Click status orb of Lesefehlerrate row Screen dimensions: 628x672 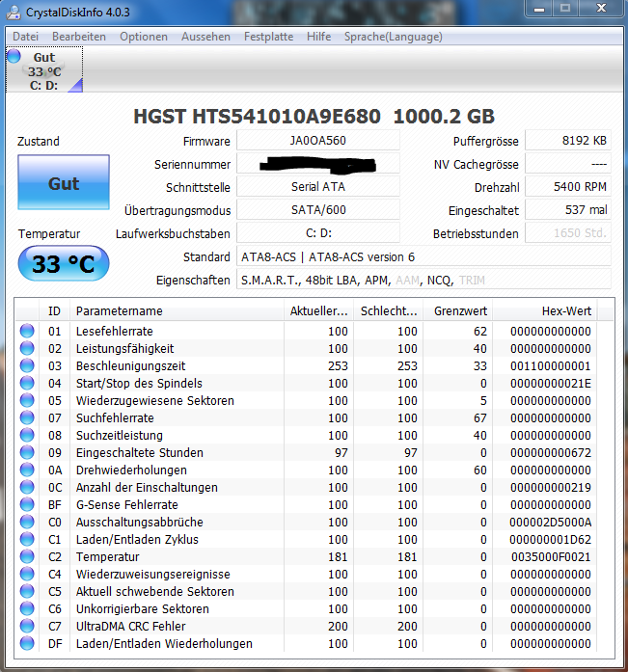[x=27, y=331]
